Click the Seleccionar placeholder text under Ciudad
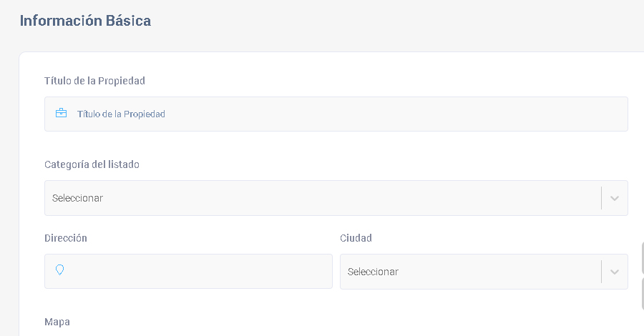The width and height of the screenshot is (644, 336). click(x=373, y=272)
